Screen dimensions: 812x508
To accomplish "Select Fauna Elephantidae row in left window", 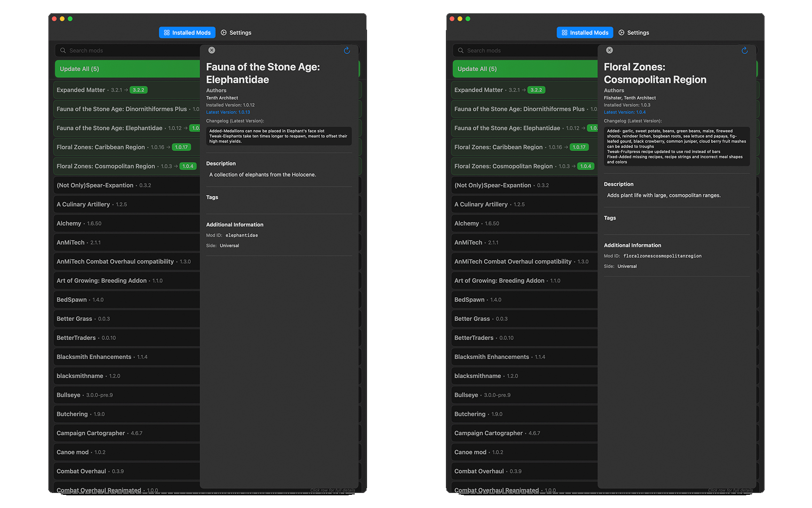I will pyautogui.click(x=127, y=128).
